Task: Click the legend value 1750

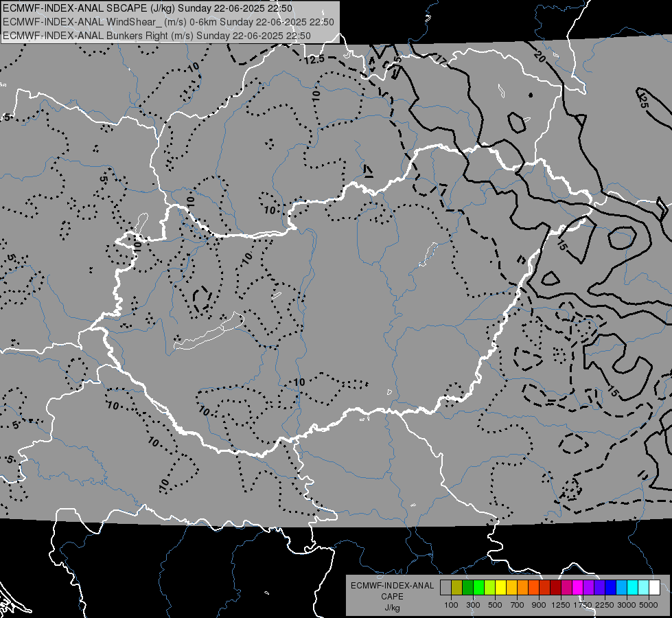Action: pos(583,605)
